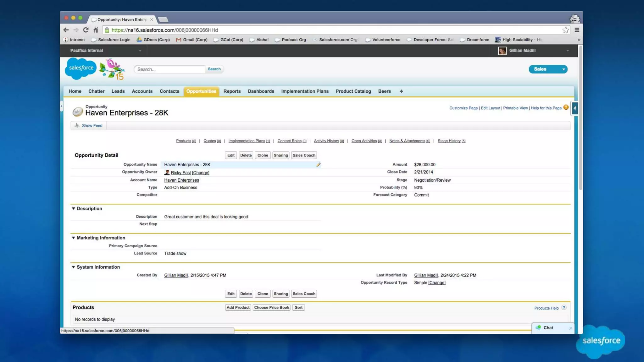Click the Add Product button

click(x=238, y=307)
